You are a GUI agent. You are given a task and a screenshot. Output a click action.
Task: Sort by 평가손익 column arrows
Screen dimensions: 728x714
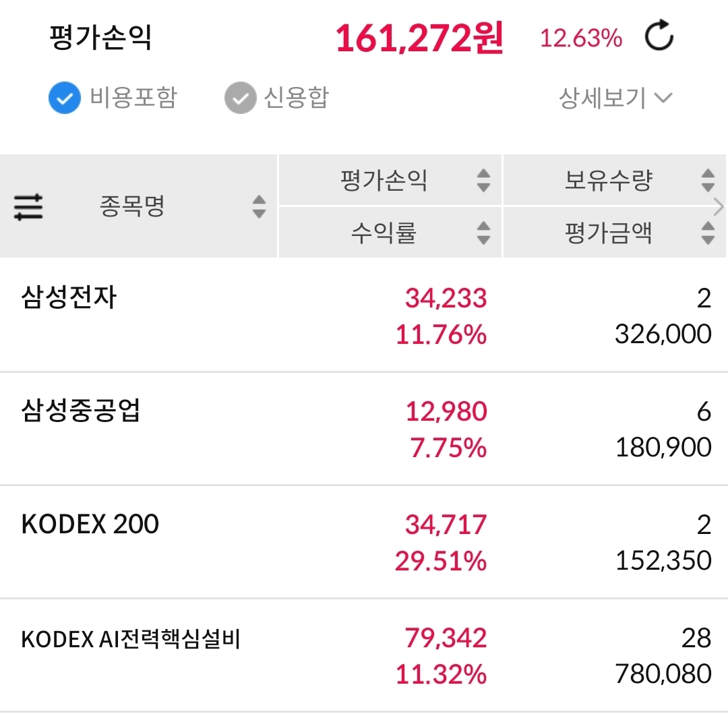483,180
